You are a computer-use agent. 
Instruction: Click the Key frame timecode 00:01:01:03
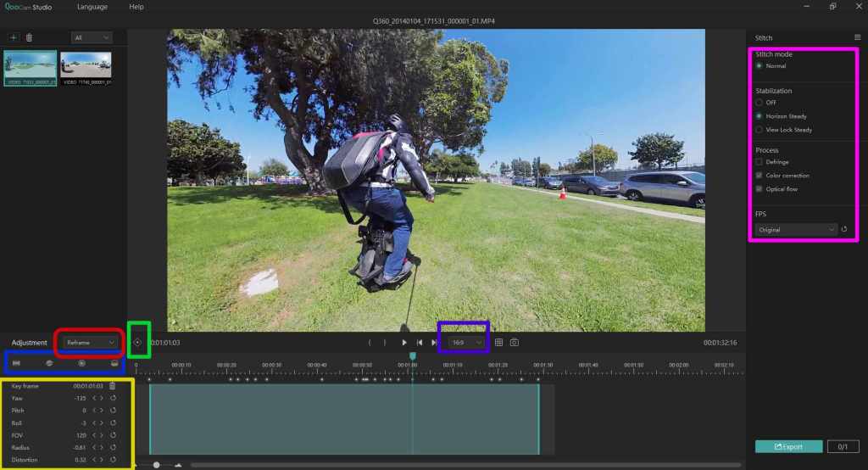click(x=88, y=386)
